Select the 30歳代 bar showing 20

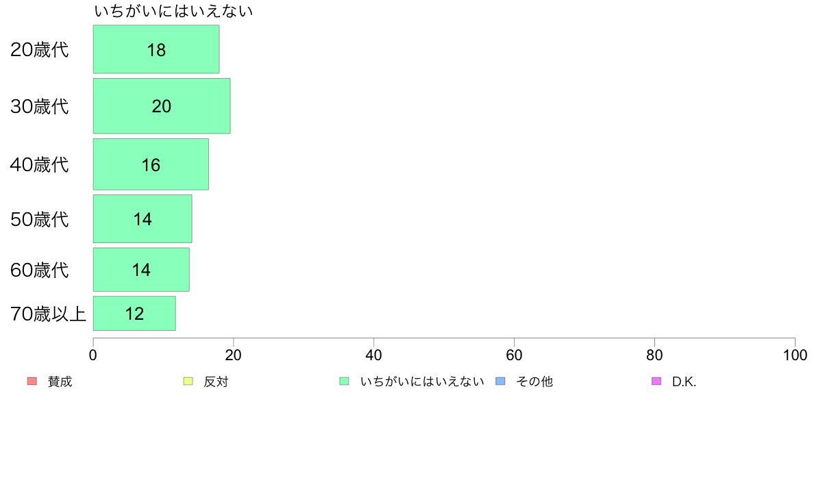point(162,106)
